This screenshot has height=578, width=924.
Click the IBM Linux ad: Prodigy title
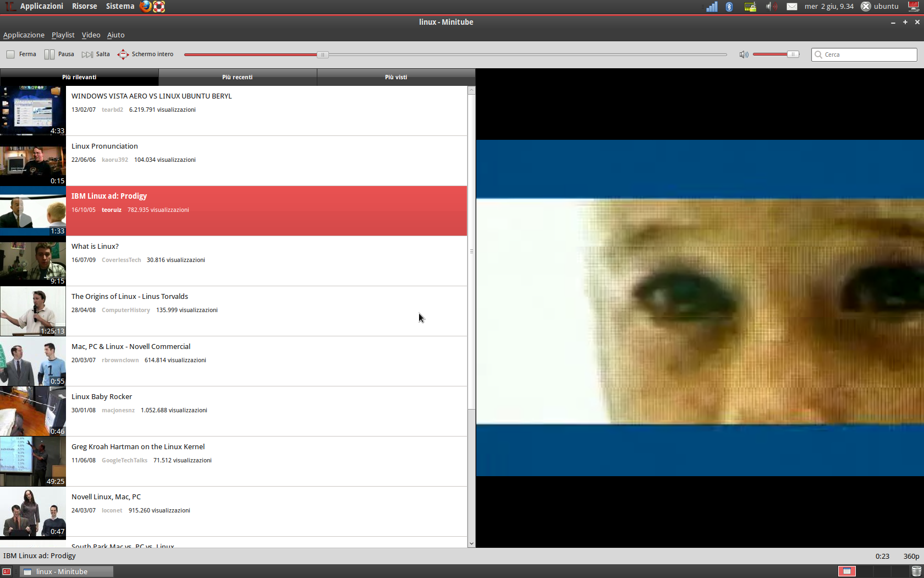point(109,196)
